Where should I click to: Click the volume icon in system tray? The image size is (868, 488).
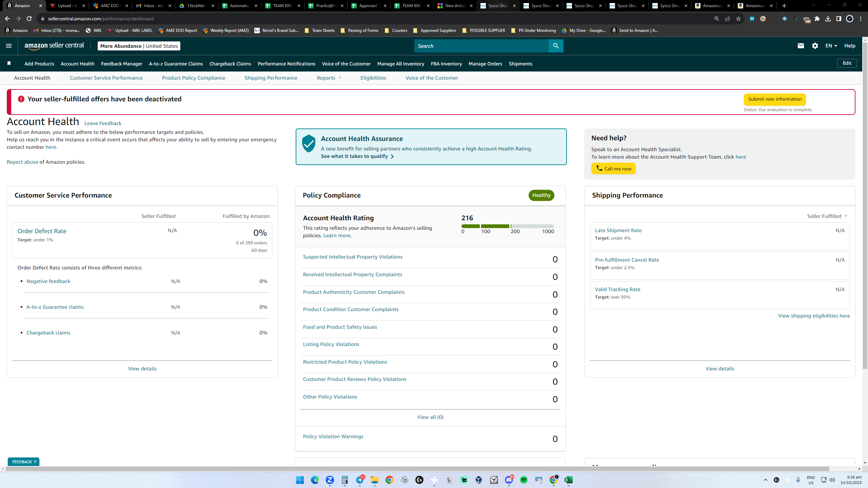coord(832,480)
